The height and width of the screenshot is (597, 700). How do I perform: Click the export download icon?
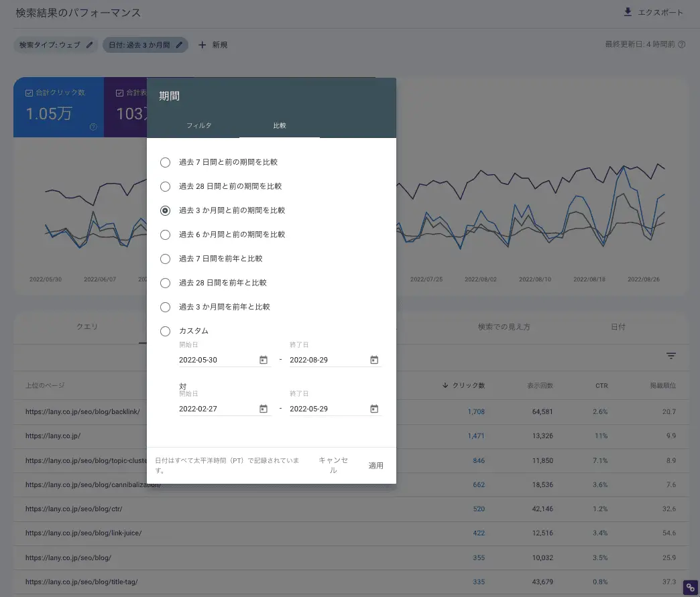pyautogui.click(x=628, y=12)
